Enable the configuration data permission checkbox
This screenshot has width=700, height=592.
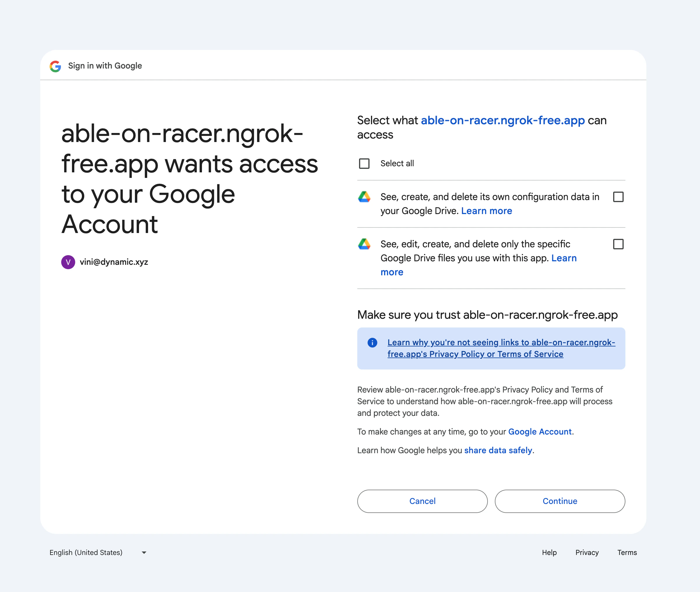(x=618, y=197)
